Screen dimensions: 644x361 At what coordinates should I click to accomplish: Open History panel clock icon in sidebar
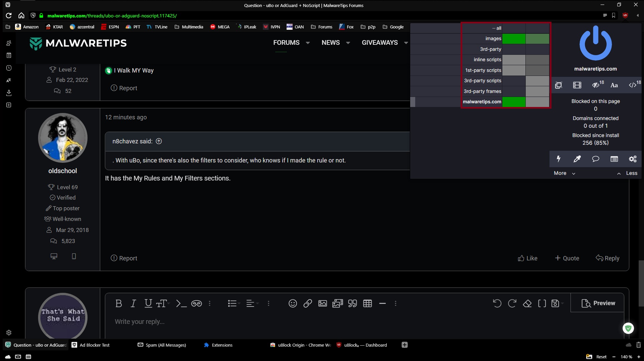(9, 68)
